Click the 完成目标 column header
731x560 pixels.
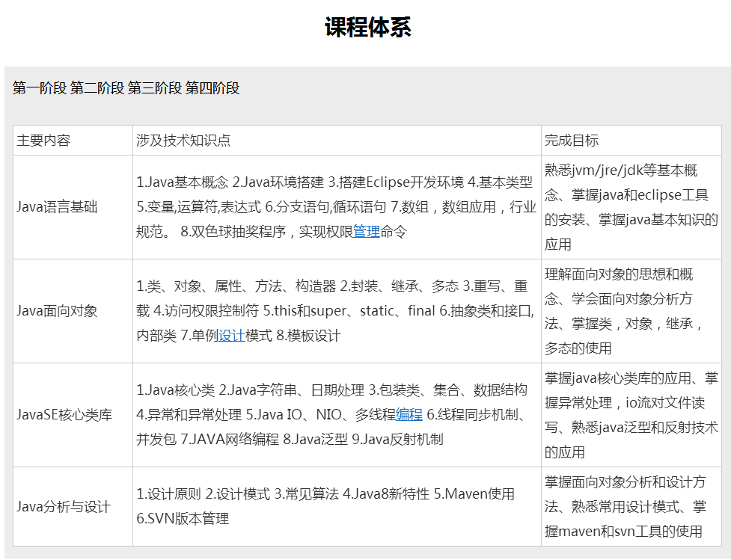(x=572, y=141)
